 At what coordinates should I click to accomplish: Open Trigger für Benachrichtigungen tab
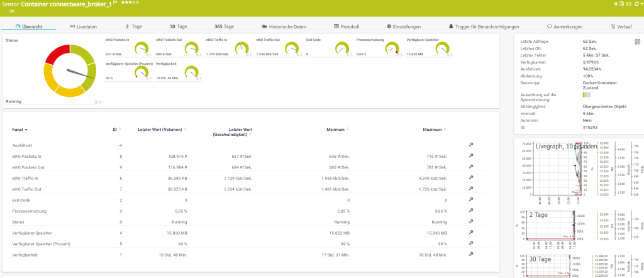(x=484, y=27)
